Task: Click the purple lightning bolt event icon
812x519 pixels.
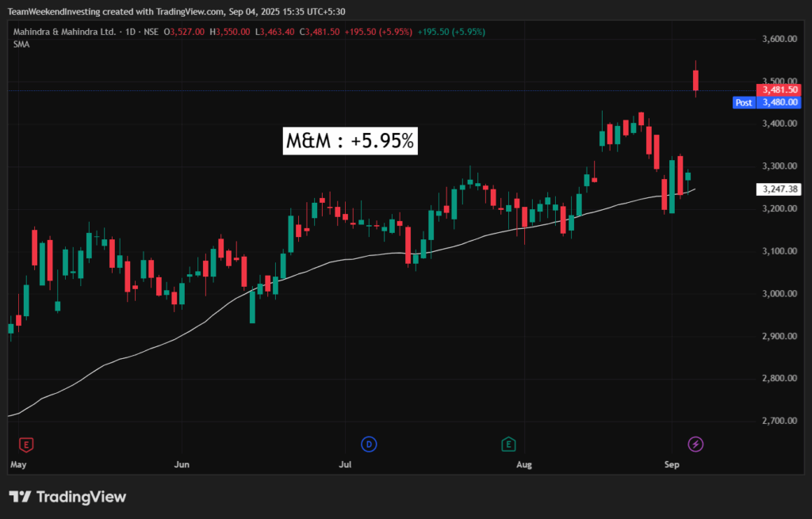Action: 695,444
